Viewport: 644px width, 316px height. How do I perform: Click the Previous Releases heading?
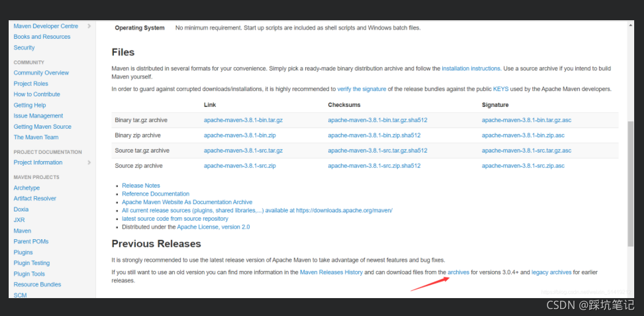157,244
